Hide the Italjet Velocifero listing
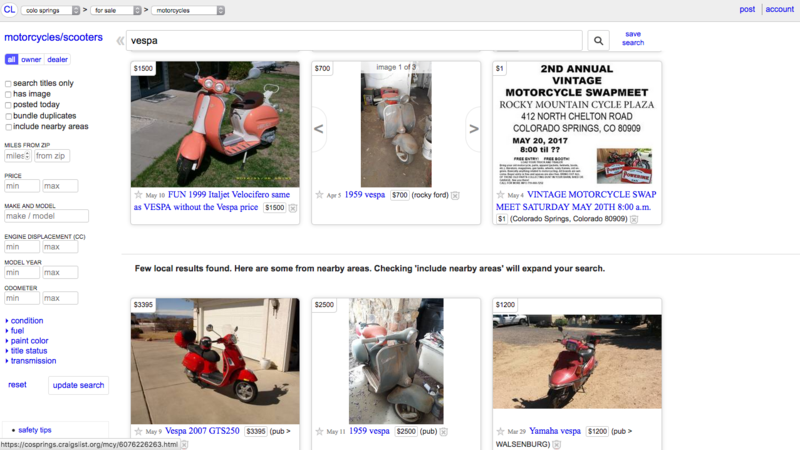Screen dimensions: 800x450 pyautogui.click(x=293, y=208)
